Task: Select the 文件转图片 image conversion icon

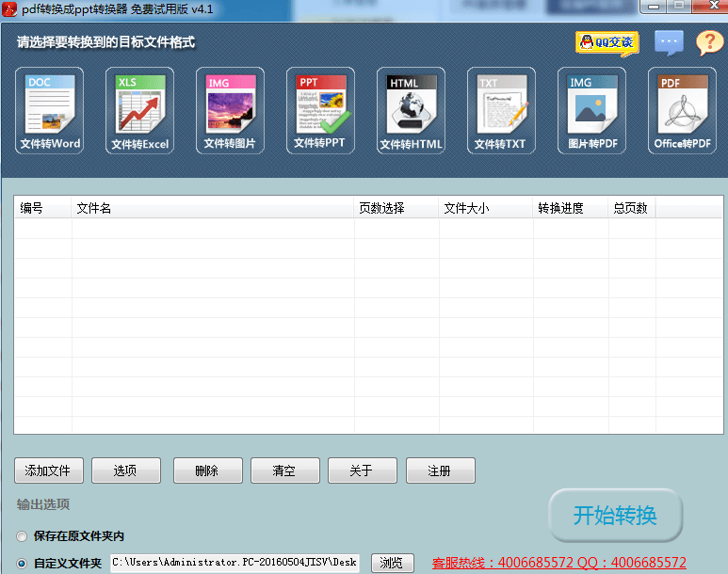Action: click(230, 110)
